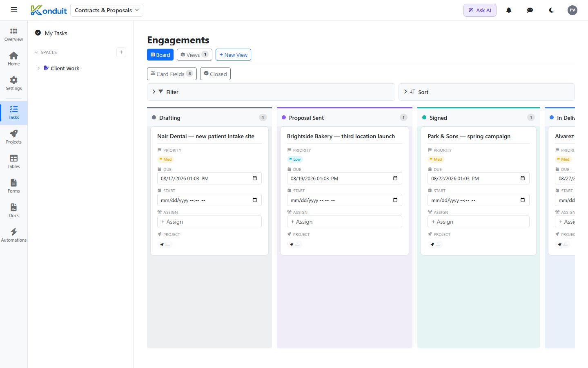
Task: Select the Client Work space
Action: [x=65, y=68]
